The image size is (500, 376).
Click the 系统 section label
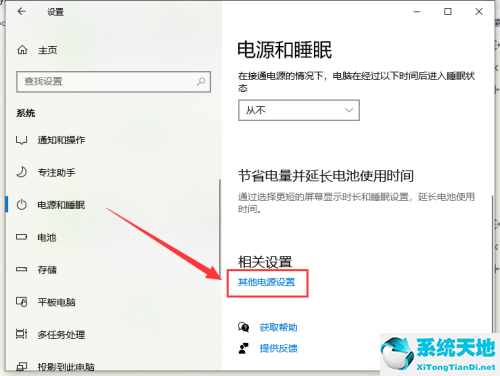coord(26,113)
